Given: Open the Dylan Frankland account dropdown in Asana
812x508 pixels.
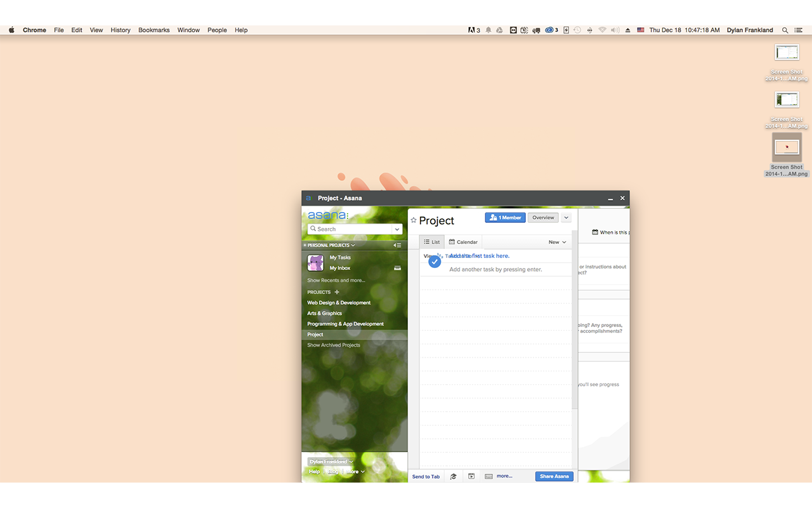Looking at the screenshot, I should click(331, 462).
